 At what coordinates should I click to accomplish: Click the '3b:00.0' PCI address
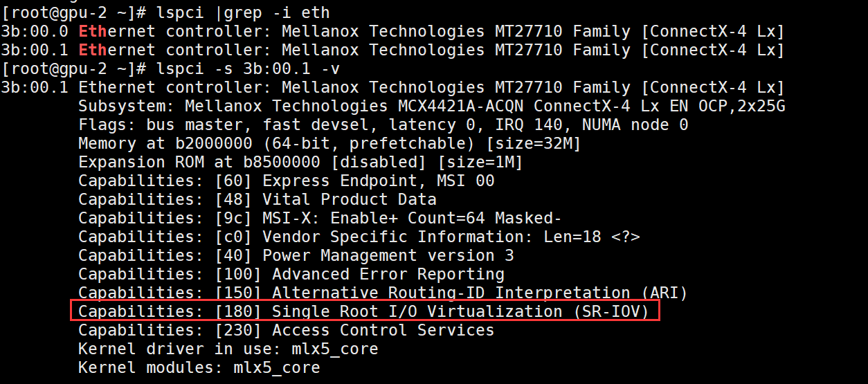pyautogui.click(x=35, y=31)
